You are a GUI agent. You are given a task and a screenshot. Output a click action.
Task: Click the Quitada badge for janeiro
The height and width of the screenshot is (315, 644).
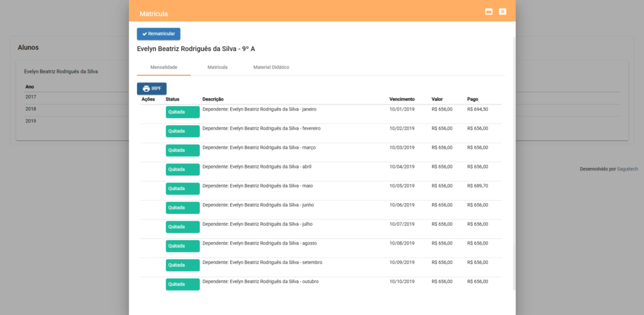tap(182, 112)
